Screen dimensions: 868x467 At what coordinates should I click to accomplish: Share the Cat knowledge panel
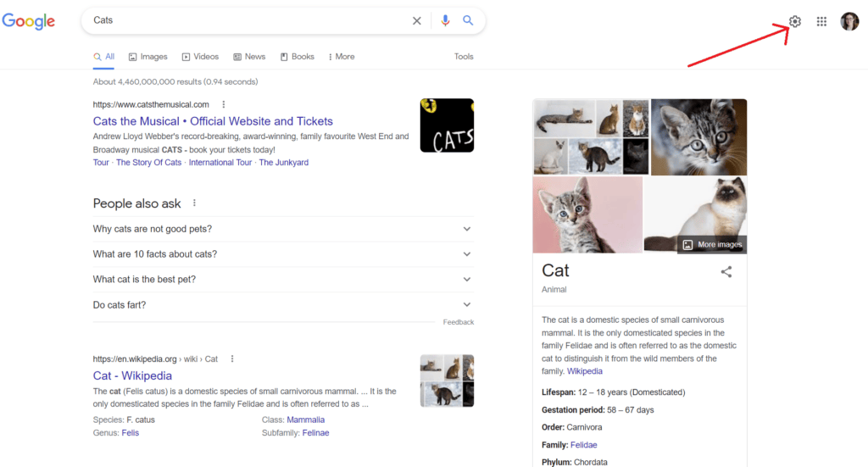click(x=726, y=272)
